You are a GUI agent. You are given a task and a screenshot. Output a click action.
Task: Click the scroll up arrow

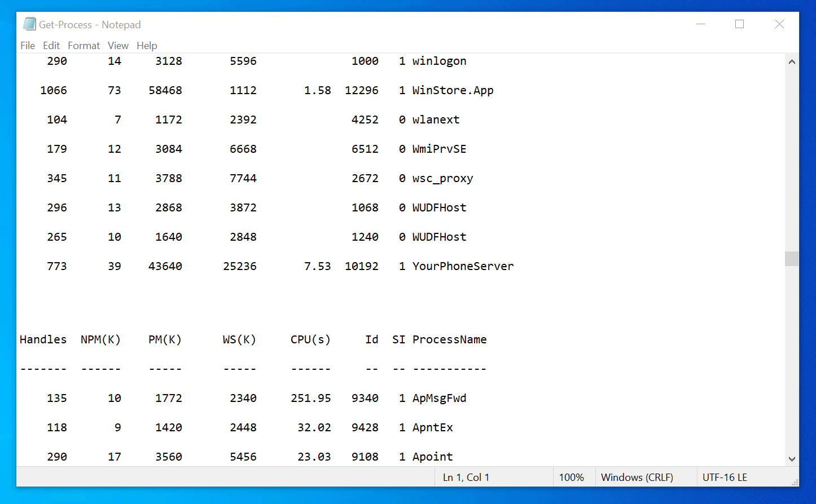point(792,61)
